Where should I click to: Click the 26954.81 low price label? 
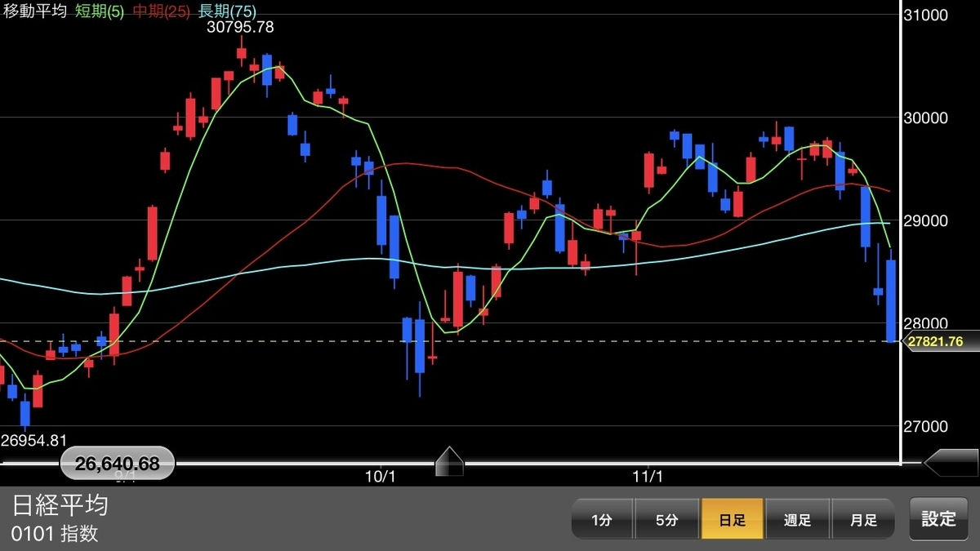(x=33, y=441)
